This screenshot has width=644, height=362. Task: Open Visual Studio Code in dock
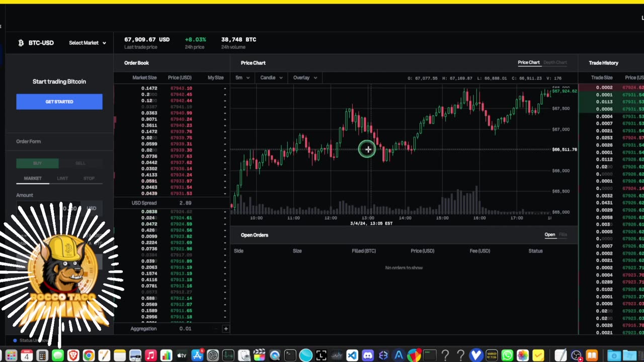tap(352, 355)
